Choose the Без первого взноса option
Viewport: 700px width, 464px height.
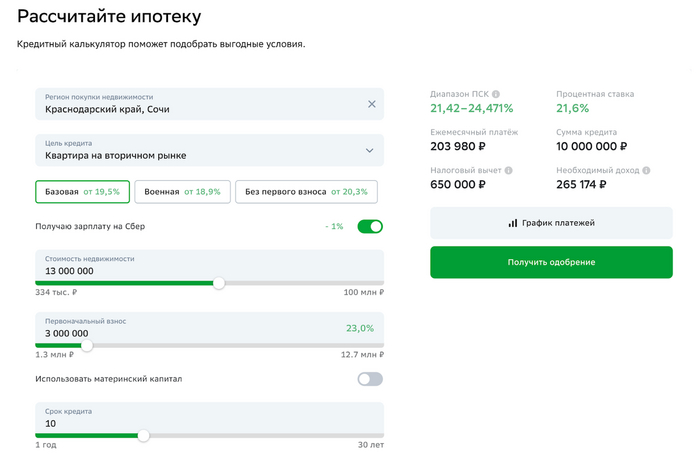point(306,191)
